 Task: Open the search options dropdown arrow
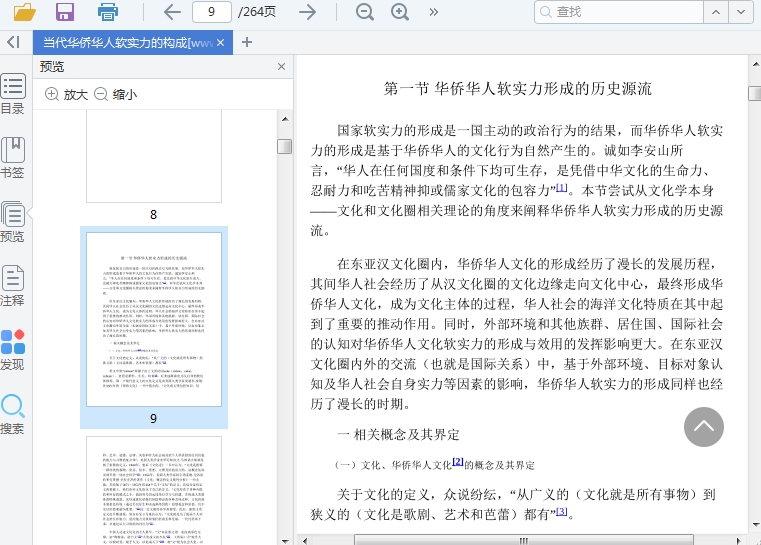[x=741, y=12]
